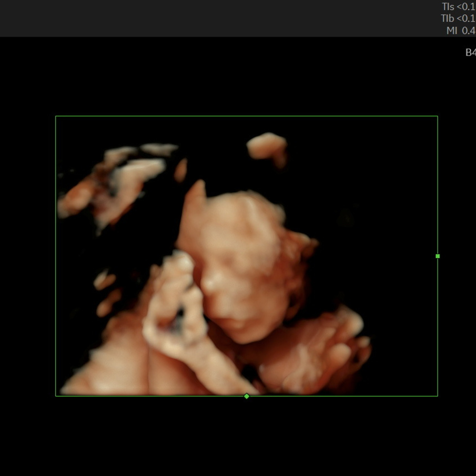
Task: Click the B4 label at the right edge
Action: [470, 52]
